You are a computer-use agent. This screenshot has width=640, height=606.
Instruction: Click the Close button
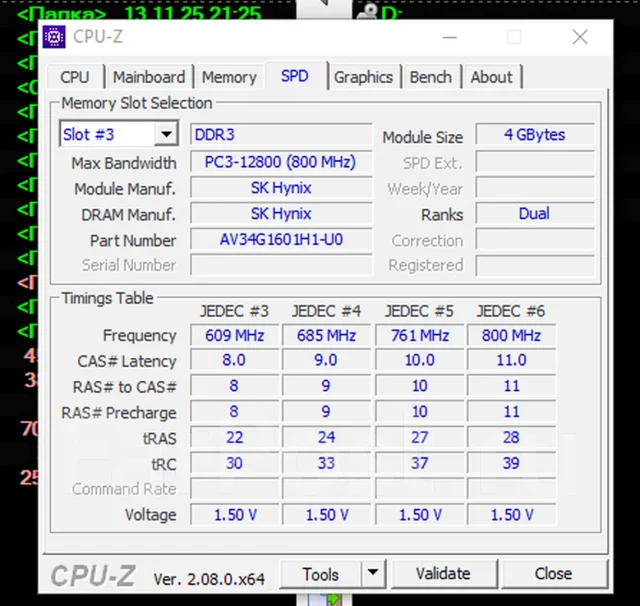(x=553, y=573)
